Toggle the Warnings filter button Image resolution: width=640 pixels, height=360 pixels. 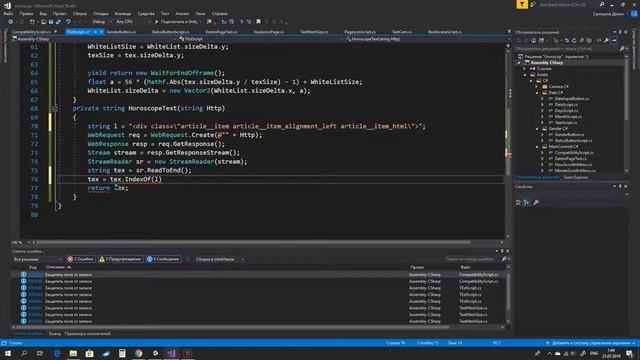click(120, 259)
